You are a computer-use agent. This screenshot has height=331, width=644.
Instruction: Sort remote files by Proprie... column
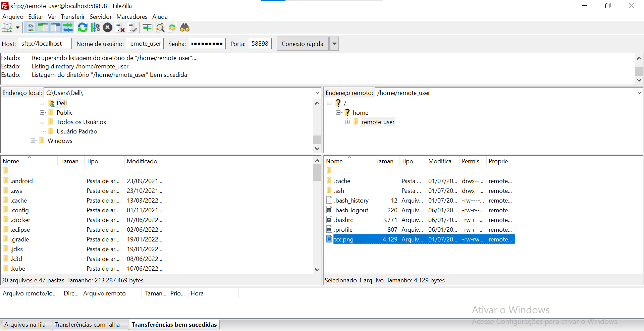tap(500, 161)
